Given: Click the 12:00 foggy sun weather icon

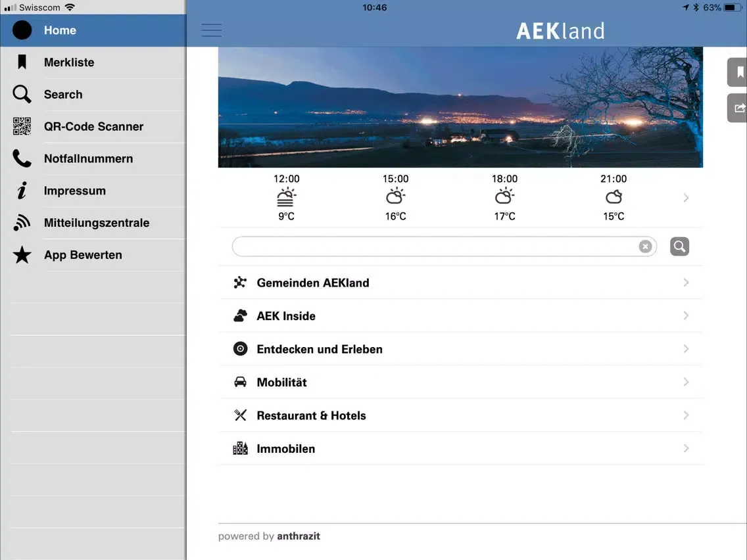Looking at the screenshot, I should coord(286,197).
